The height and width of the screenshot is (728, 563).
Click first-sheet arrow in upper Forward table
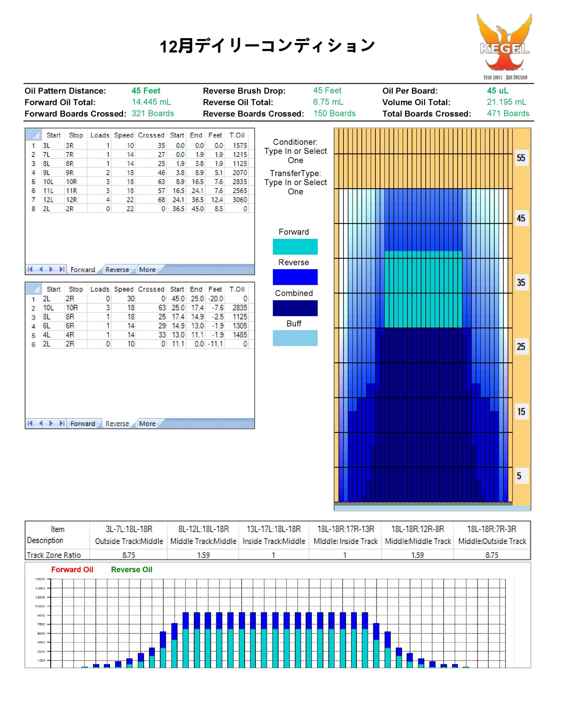coord(30,269)
